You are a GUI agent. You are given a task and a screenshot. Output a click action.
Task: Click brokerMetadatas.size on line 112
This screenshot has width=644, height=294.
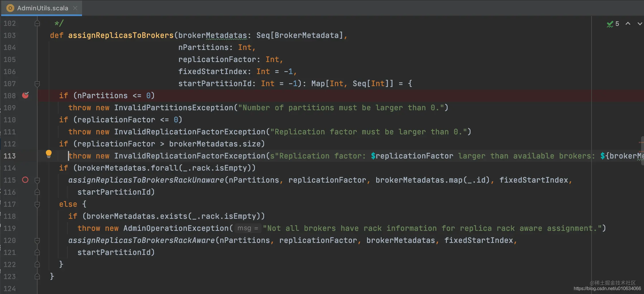click(x=215, y=144)
